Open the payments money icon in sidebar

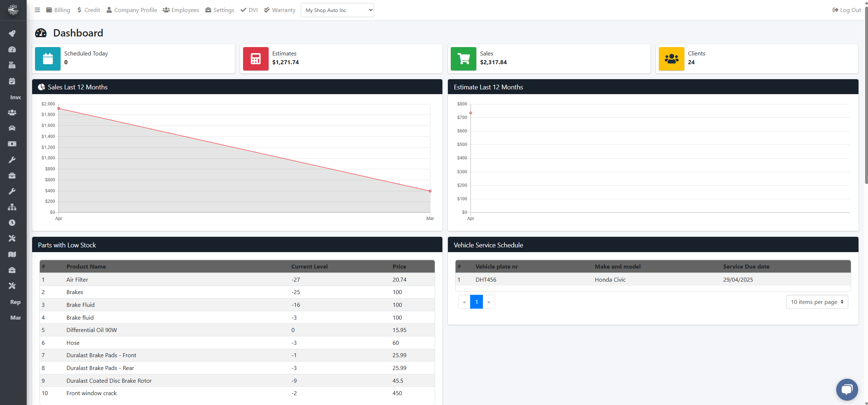tap(12, 144)
